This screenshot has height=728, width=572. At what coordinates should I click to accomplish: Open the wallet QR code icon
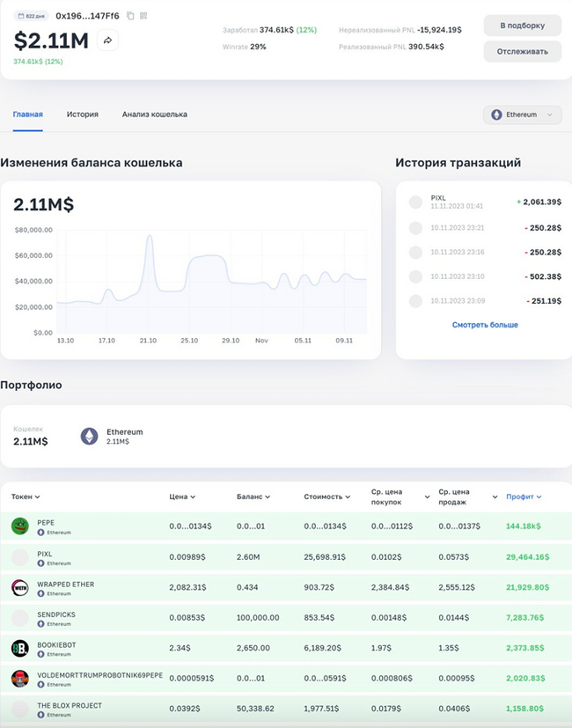point(143,16)
